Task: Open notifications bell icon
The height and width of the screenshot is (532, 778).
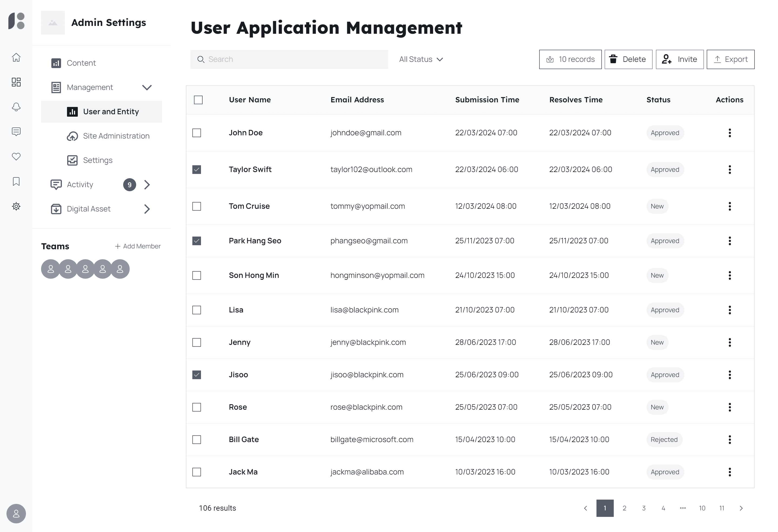Action: pyautogui.click(x=16, y=107)
